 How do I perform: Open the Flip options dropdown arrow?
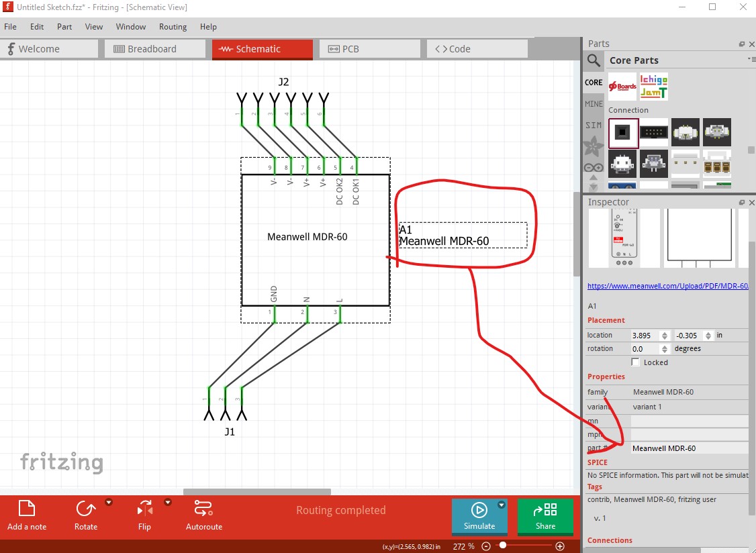click(x=168, y=502)
